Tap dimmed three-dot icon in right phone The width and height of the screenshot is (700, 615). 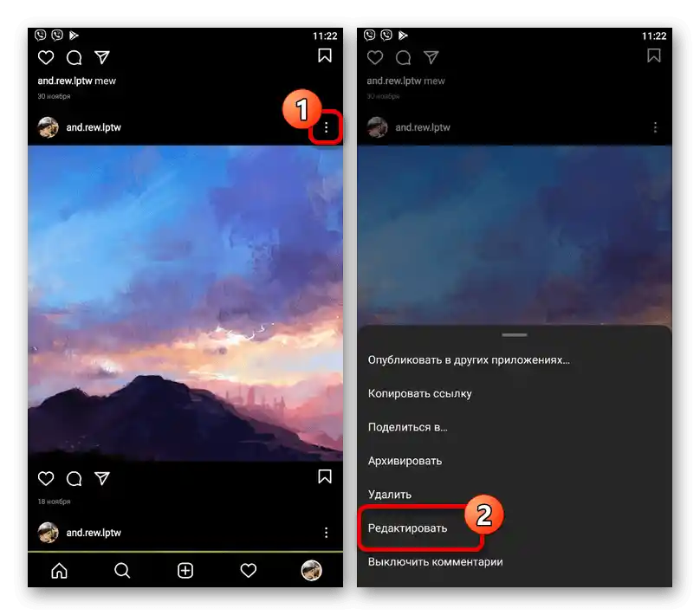tap(655, 127)
